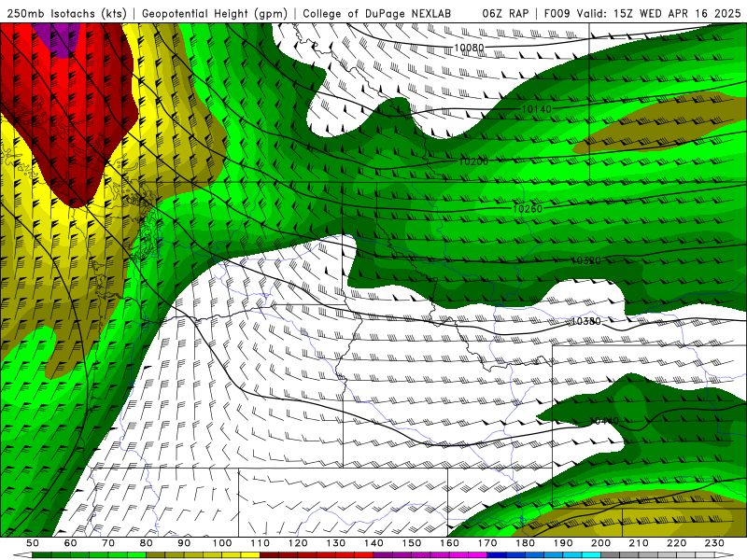The height and width of the screenshot is (560, 747).
Task: Click the 90 knot colorbar label
Action: coord(184,543)
